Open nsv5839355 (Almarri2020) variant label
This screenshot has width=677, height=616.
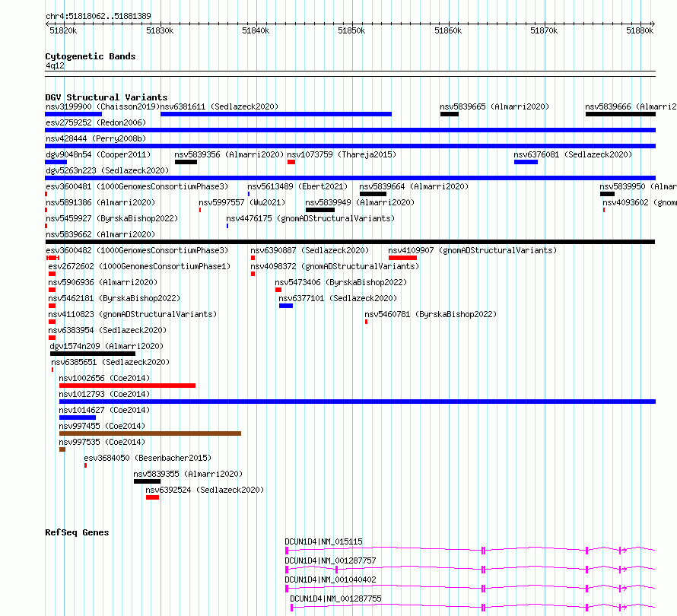click(x=188, y=474)
